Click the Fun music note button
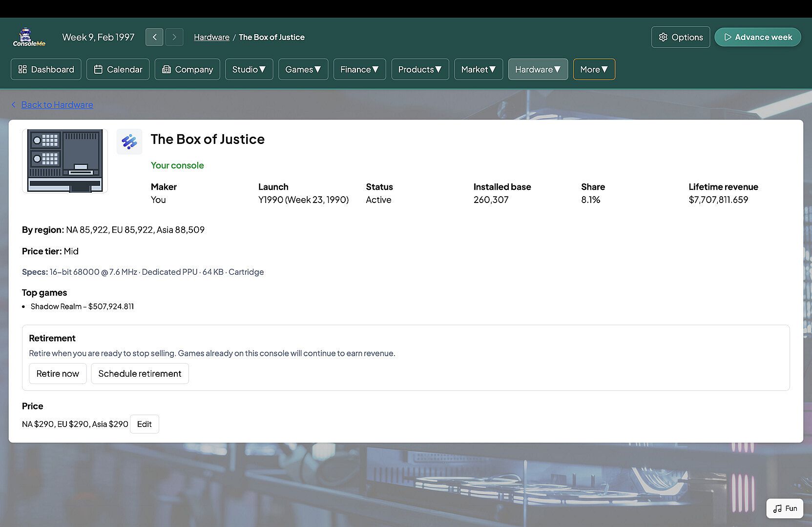Viewport: 812px width, 527px height. pos(785,508)
